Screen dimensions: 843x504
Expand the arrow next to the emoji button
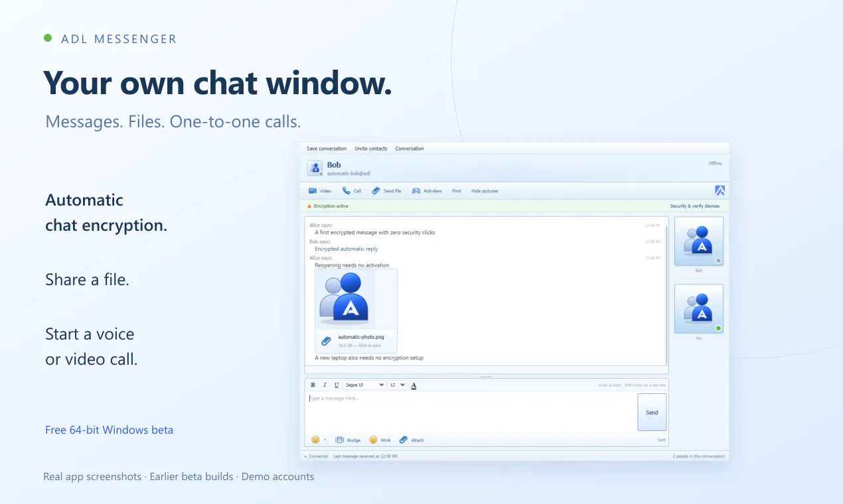[325, 440]
